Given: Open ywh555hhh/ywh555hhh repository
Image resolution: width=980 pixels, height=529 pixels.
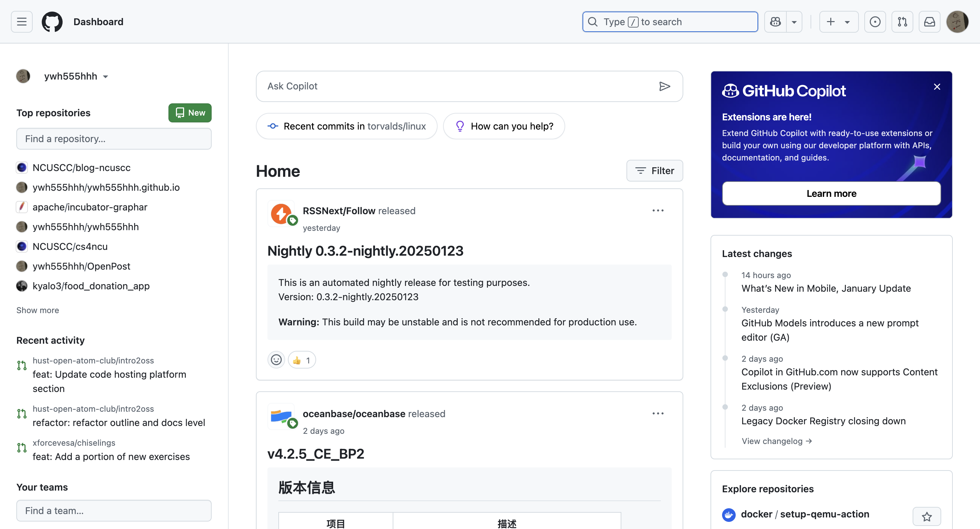Looking at the screenshot, I should [86, 227].
